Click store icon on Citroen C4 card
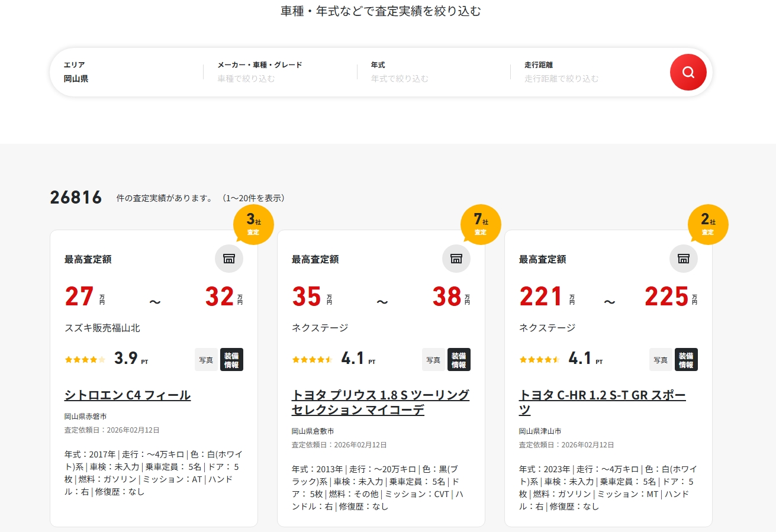Image resolution: width=776 pixels, height=532 pixels. tap(228, 259)
